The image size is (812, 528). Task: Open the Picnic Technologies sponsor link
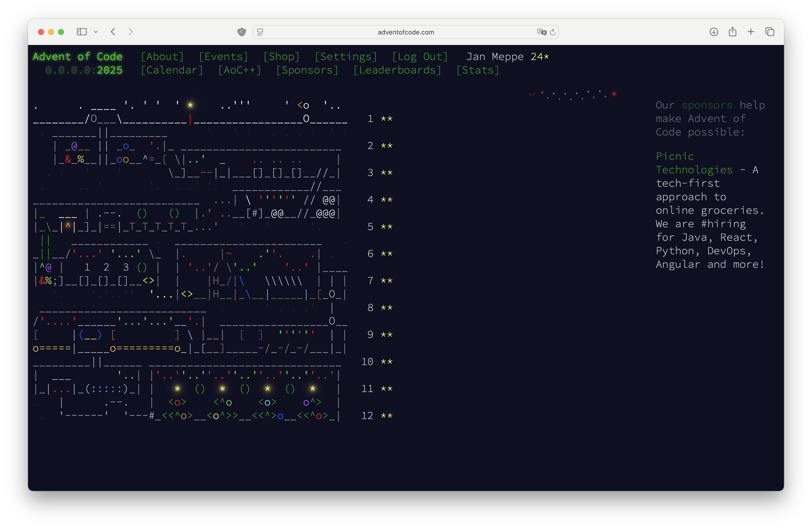(x=693, y=163)
